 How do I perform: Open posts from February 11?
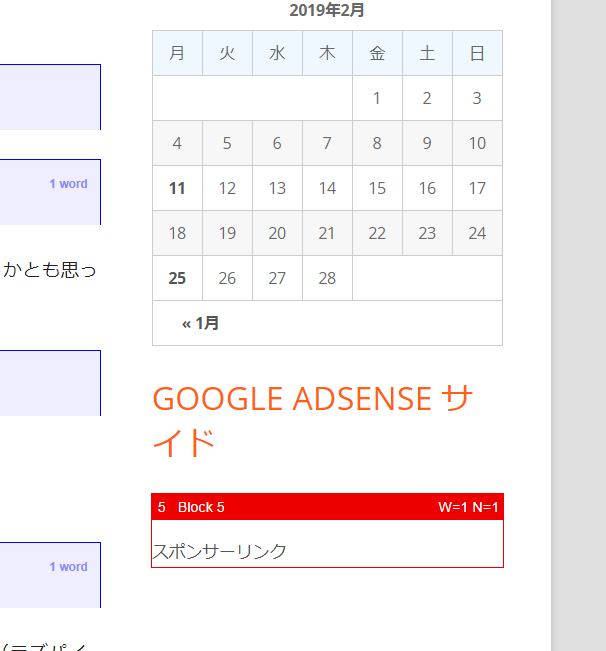[x=177, y=188]
